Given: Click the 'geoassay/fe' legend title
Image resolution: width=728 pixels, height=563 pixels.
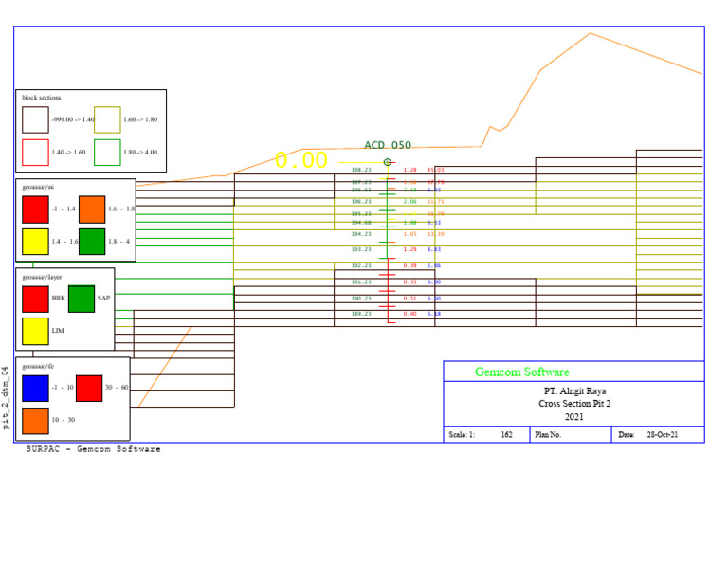Looking at the screenshot, I should [38, 366].
